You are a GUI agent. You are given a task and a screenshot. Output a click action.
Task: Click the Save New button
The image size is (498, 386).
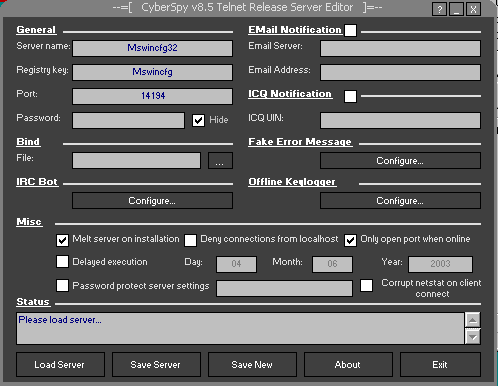click(252, 365)
